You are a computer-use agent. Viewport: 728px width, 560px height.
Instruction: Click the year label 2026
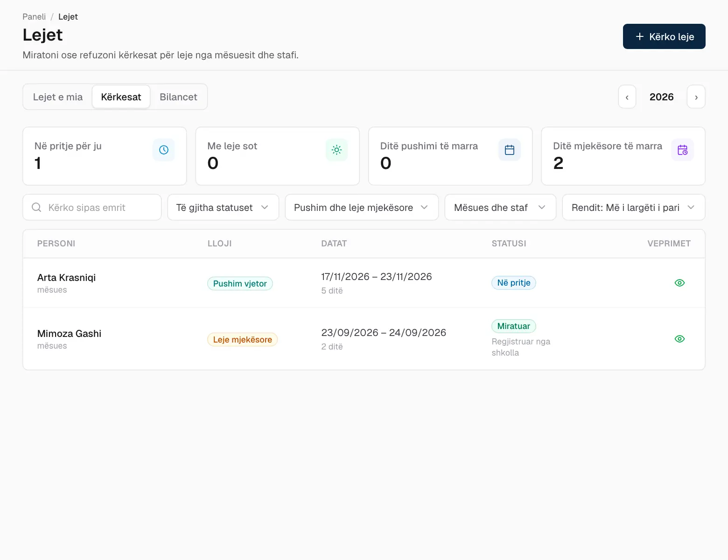point(662,97)
